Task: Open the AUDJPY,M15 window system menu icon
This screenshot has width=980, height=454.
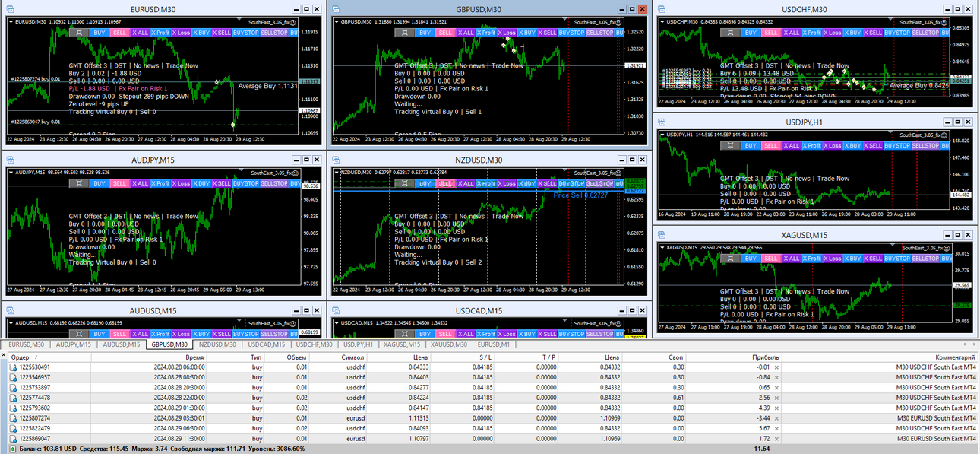Action: tap(8, 160)
